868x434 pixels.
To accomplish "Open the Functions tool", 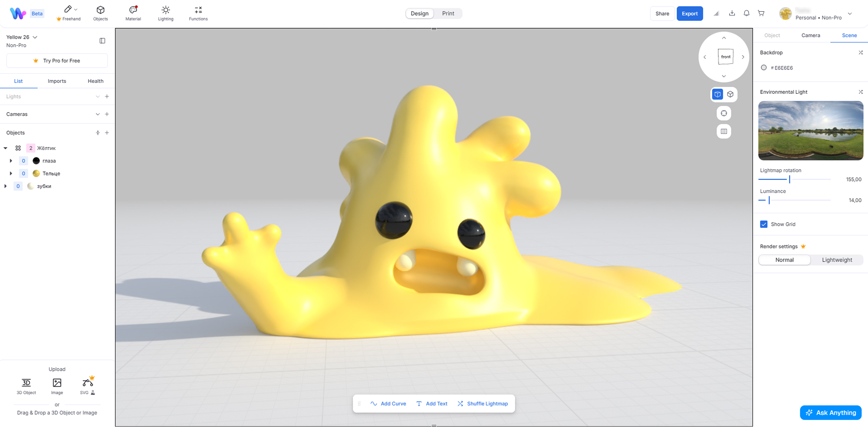I will (198, 13).
